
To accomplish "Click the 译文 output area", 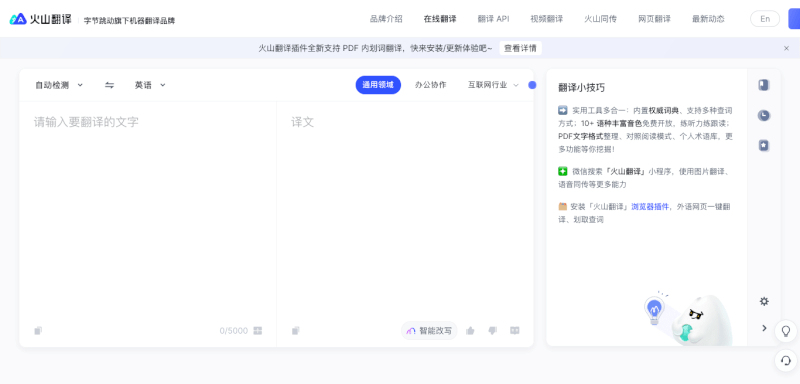I will pyautogui.click(x=405, y=212).
